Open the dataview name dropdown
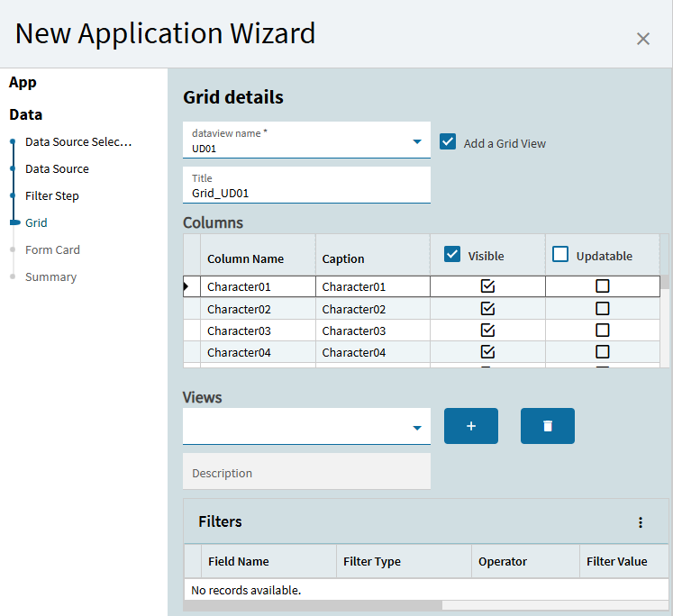The height and width of the screenshot is (616, 673). [x=417, y=141]
